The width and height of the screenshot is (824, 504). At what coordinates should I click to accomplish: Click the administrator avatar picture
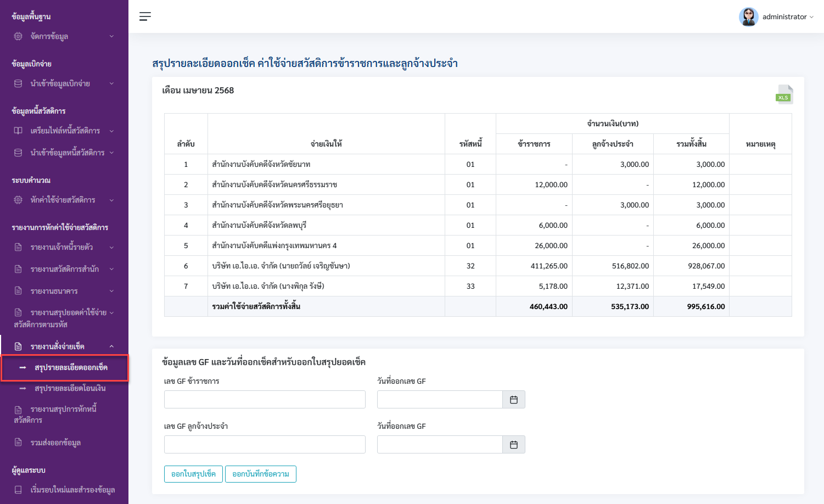coord(748,16)
